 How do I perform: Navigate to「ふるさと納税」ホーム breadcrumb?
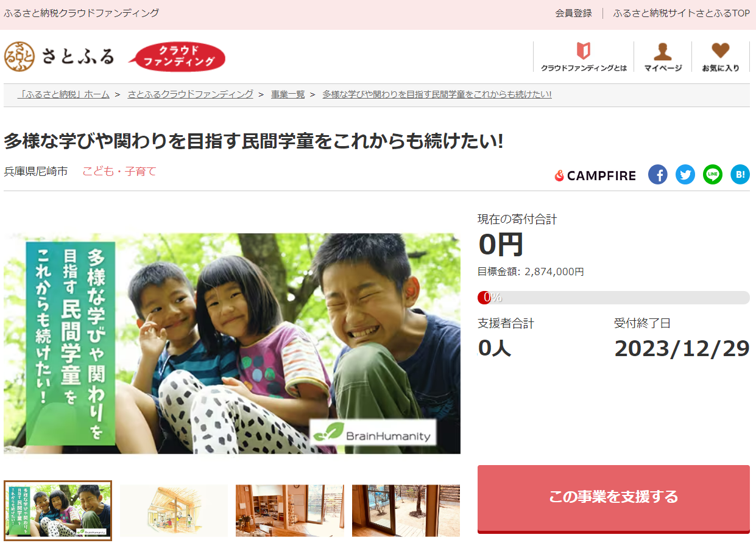coord(63,94)
